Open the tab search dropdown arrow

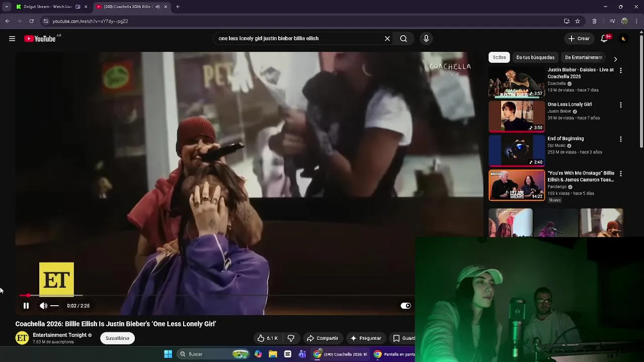(6, 7)
